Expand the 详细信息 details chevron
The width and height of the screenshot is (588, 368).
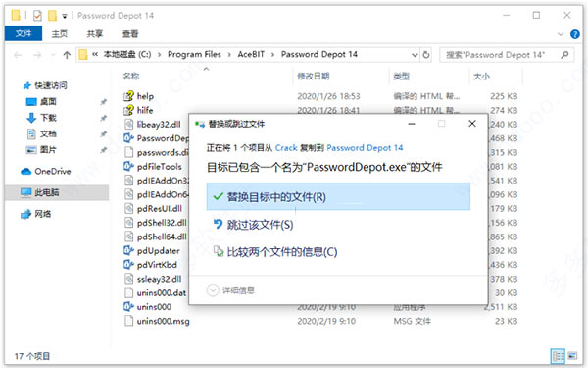coord(213,290)
